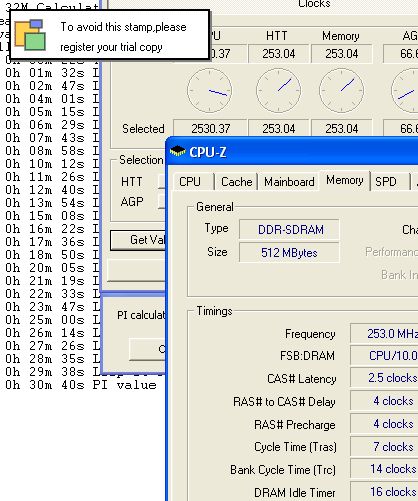The image size is (418, 501).
Task: Select the Mainboard tab in CPU-Z
Action: [289, 182]
